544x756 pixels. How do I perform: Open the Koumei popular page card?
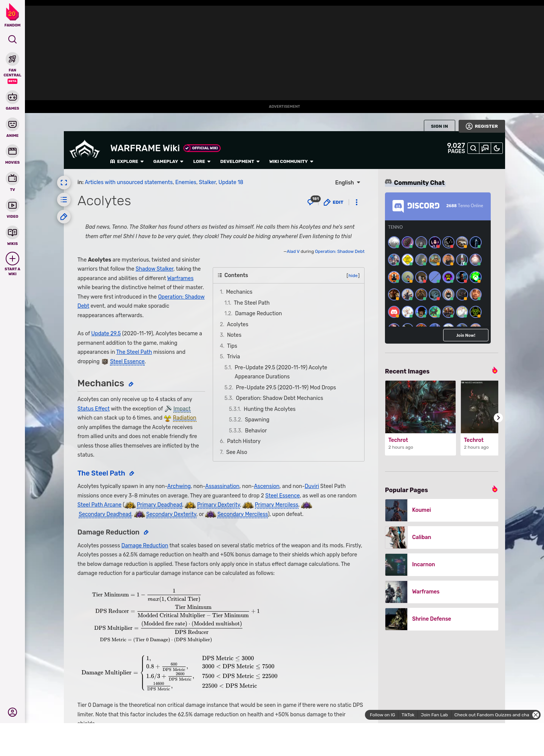click(442, 510)
